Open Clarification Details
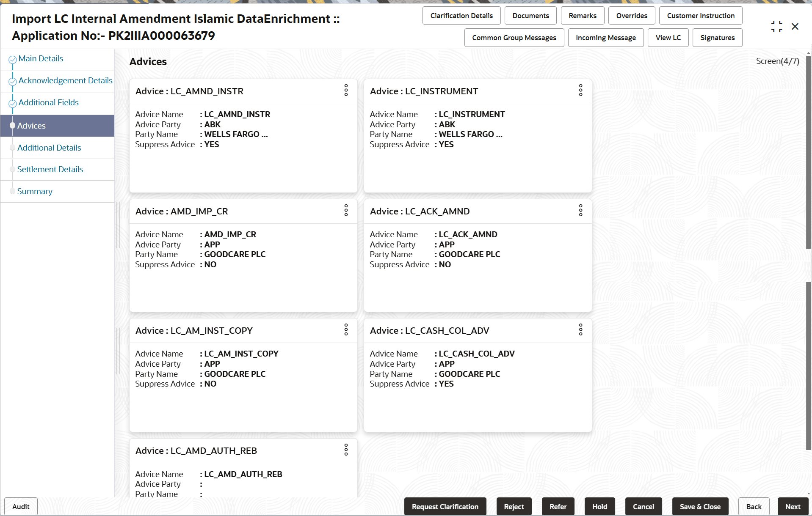Viewport: 812px width, 516px height. pyautogui.click(x=461, y=16)
